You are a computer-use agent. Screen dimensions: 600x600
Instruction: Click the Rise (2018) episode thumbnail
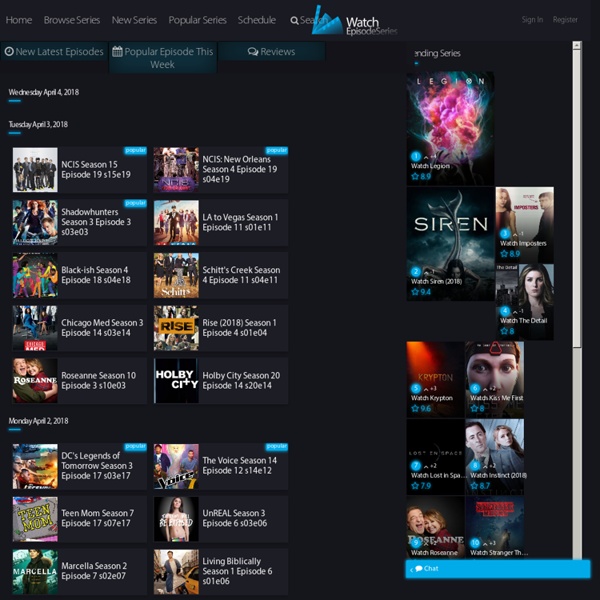[x=176, y=328]
